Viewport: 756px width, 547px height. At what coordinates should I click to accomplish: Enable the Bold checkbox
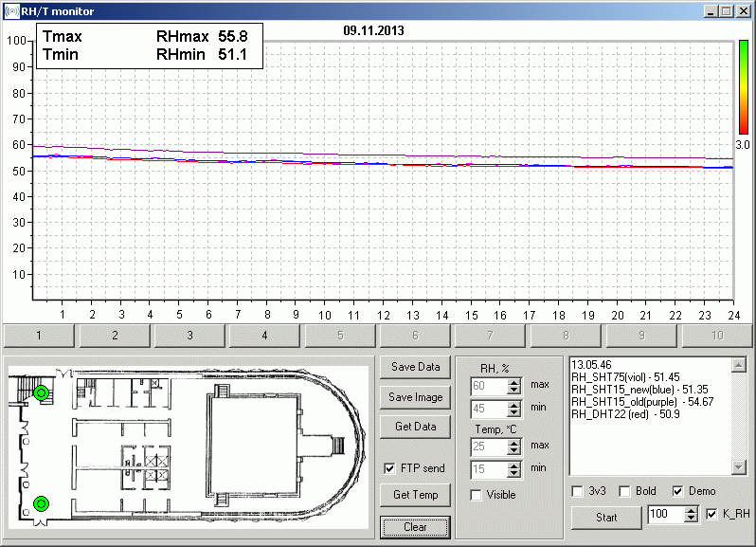click(624, 491)
